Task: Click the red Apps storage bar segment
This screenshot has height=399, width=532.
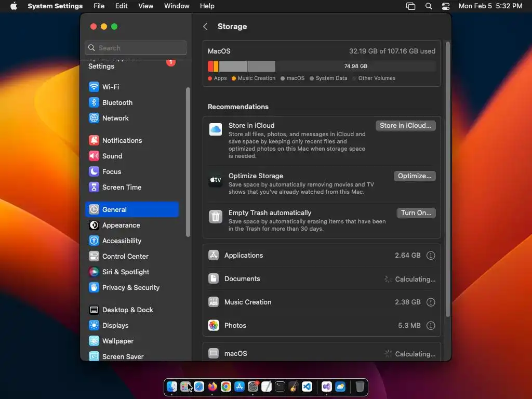Action: point(211,66)
